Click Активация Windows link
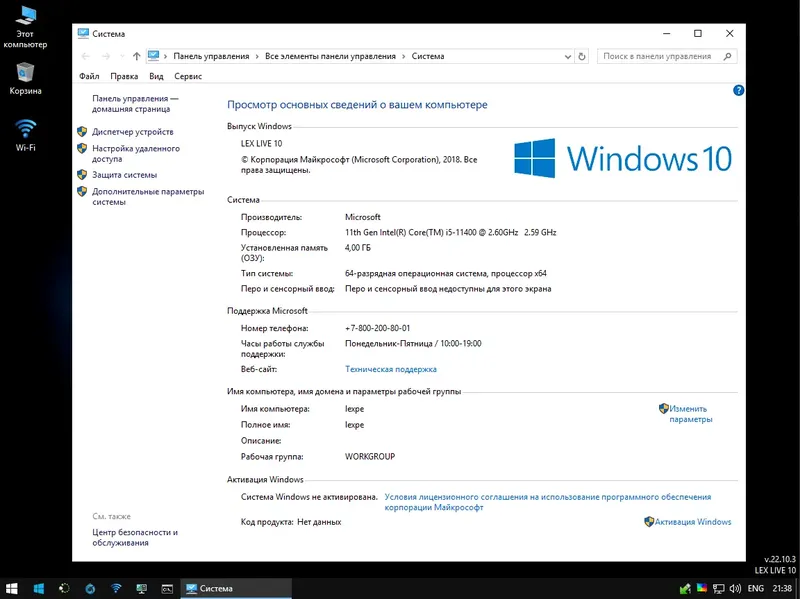 (693, 521)
